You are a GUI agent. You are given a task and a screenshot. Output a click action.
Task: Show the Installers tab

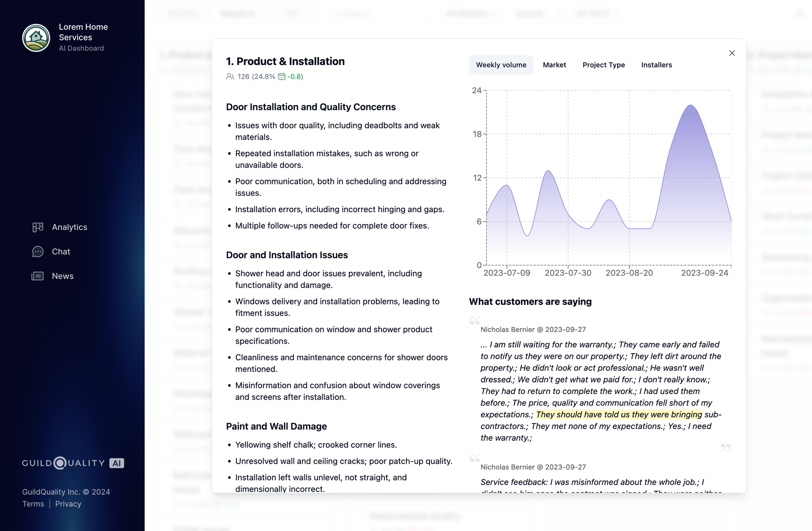pos(656,65)
